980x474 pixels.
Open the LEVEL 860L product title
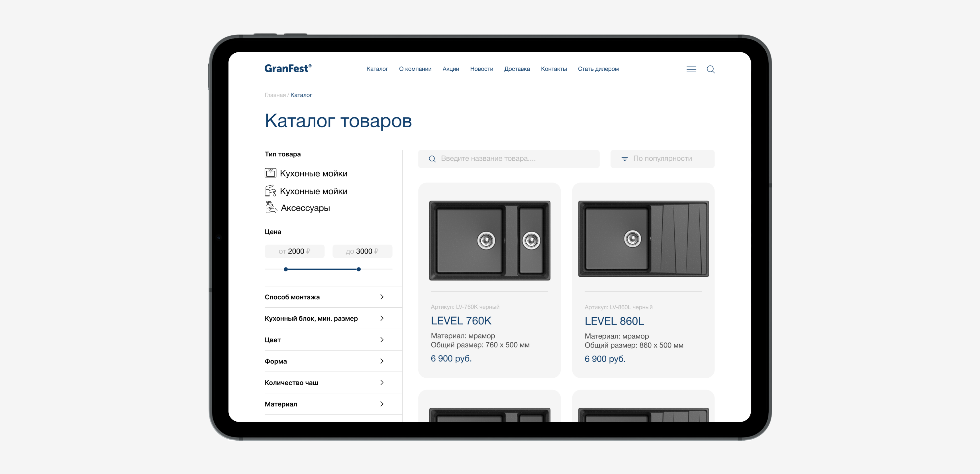(614, 321)
